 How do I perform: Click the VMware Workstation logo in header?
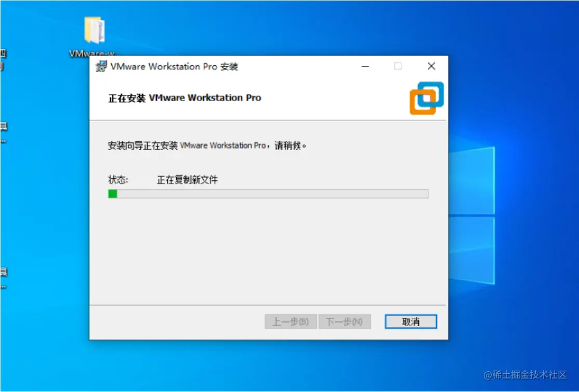(427, 98)
